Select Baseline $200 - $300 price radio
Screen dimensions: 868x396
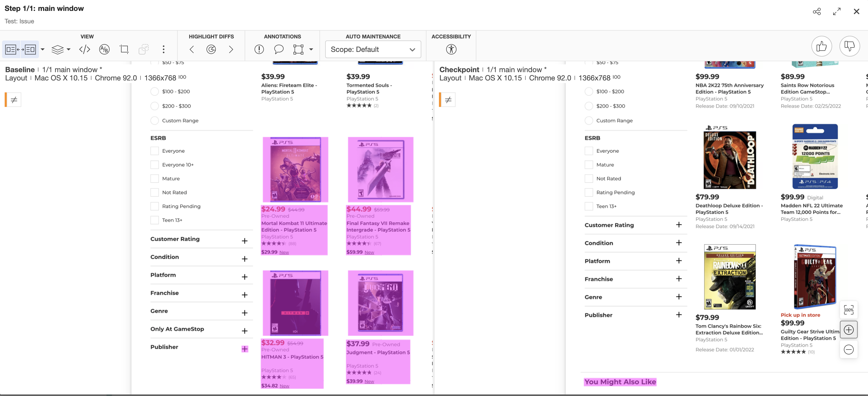tap(155, 106)
